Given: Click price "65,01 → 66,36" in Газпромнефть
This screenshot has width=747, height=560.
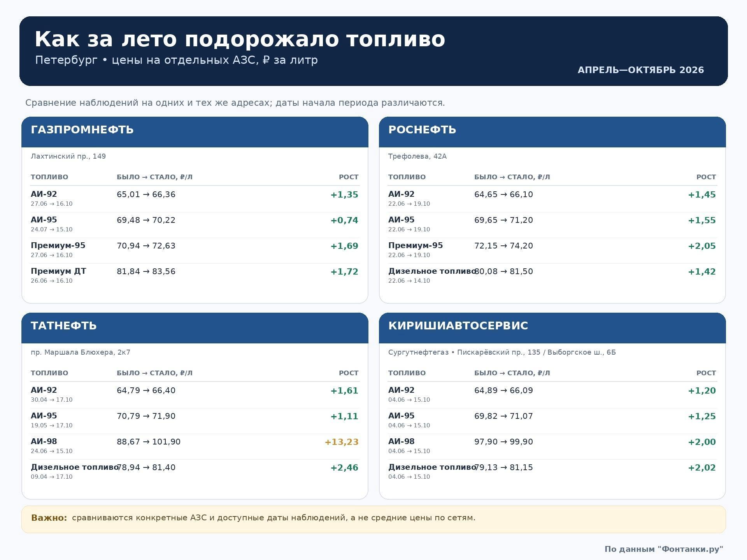Looking at the screenshot, I should pos(146,194).
